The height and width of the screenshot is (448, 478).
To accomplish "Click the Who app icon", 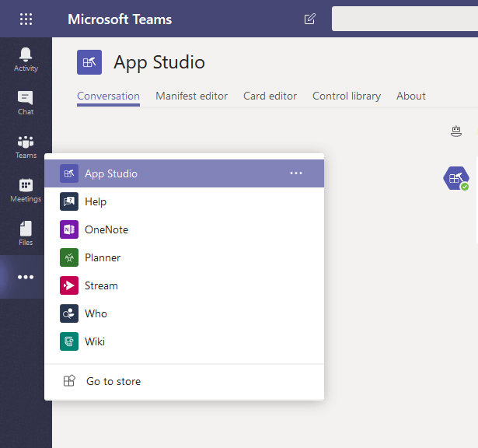I will click(x=69, y=313).
